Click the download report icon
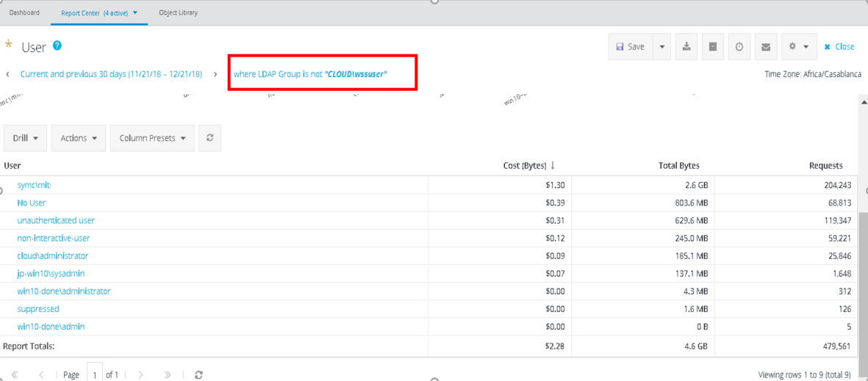This screenshot has width=868, height=381. 686,47
